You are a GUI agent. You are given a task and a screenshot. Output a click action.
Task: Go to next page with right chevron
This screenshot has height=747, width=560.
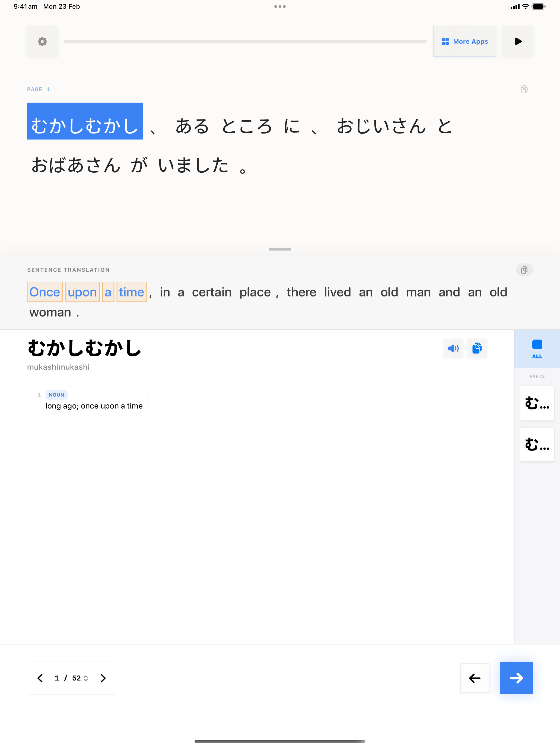[103, 678]
